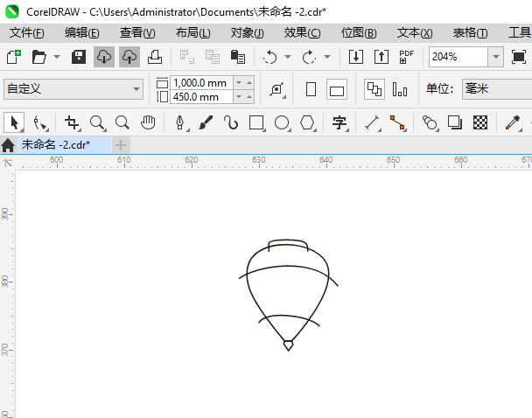Click the page options icon beside page height

276,89
